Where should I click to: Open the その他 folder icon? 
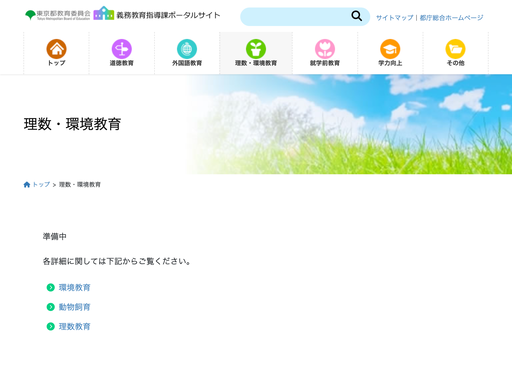click(456, 49)
